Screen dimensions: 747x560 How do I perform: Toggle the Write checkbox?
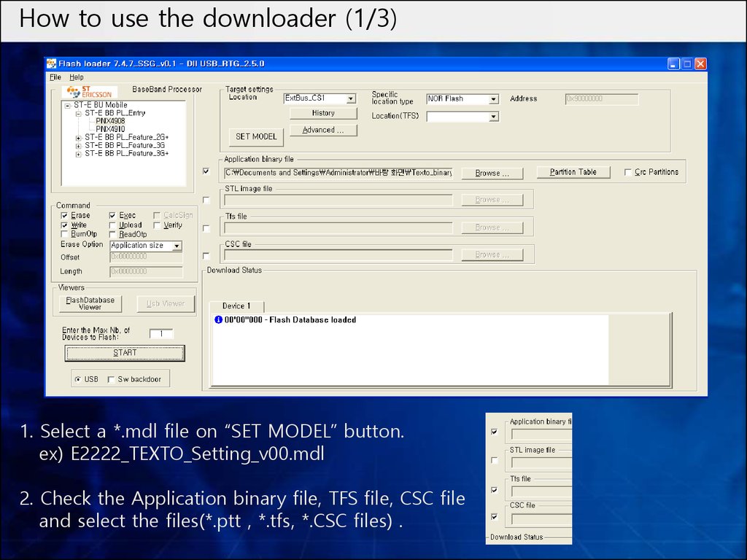pyautogui.click(x=64, y=225)
